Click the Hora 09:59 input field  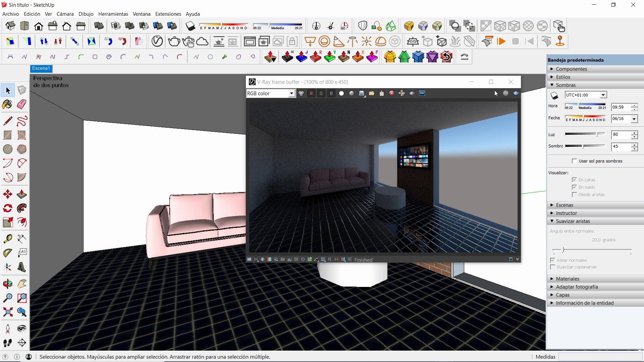click(x=621, y=107)
